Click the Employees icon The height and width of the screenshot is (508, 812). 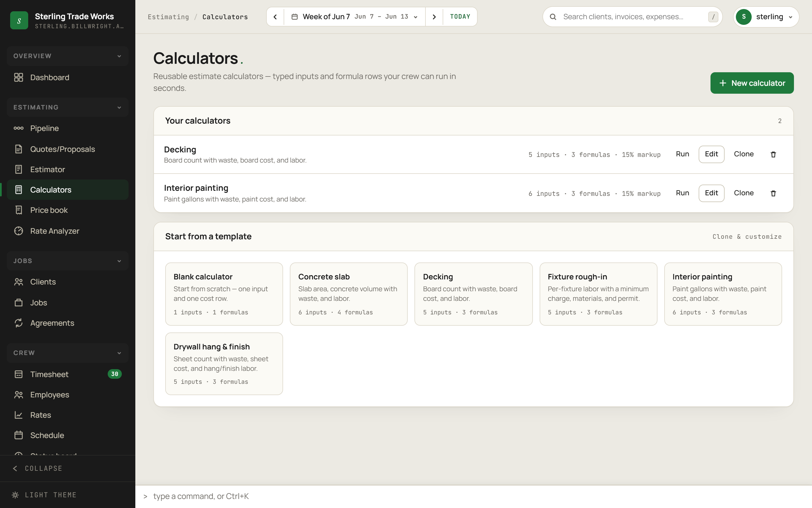tap(18, 395)
